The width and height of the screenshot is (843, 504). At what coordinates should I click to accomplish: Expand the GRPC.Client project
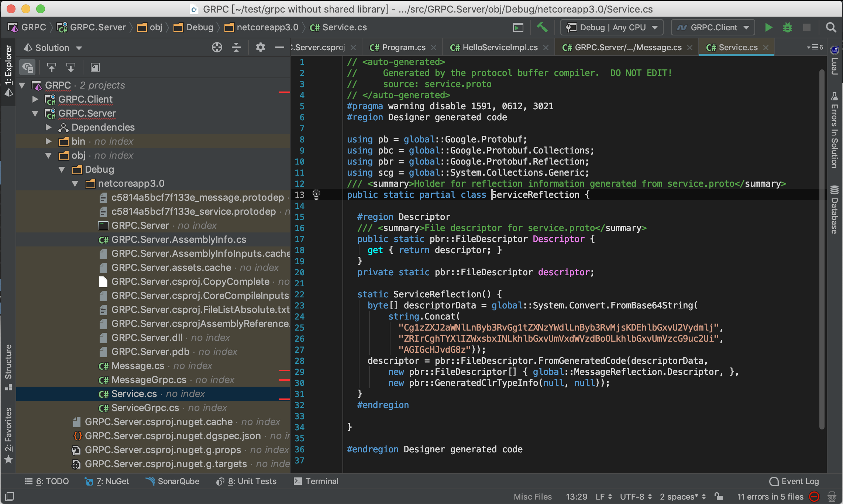click(x=35, y=99)
